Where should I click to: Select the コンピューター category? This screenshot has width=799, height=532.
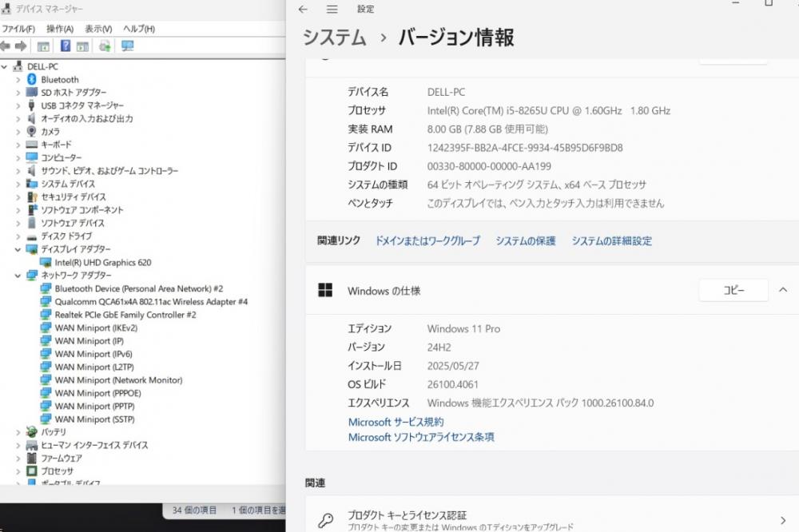pos(62,158)
